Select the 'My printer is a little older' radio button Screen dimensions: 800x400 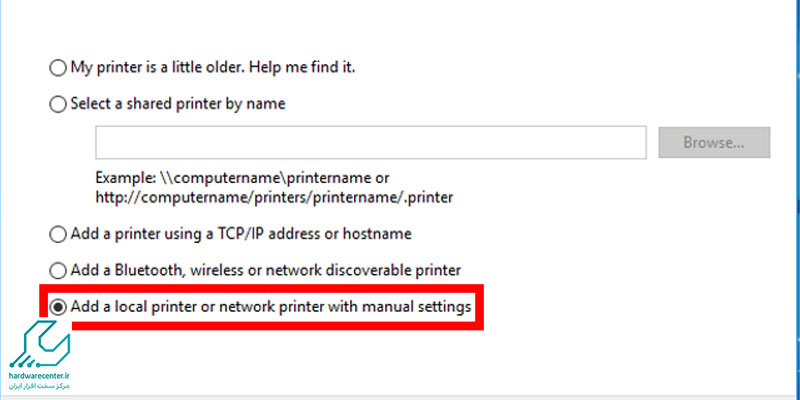(58, 68)
